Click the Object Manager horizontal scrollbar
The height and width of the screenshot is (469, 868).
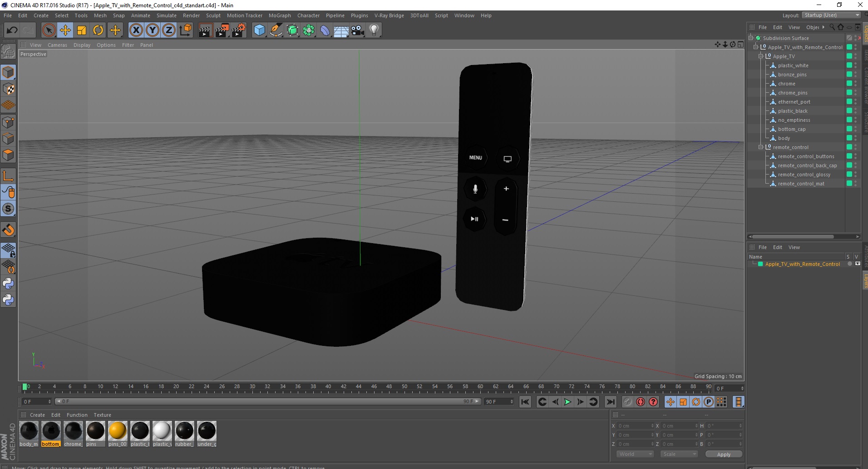793,237
